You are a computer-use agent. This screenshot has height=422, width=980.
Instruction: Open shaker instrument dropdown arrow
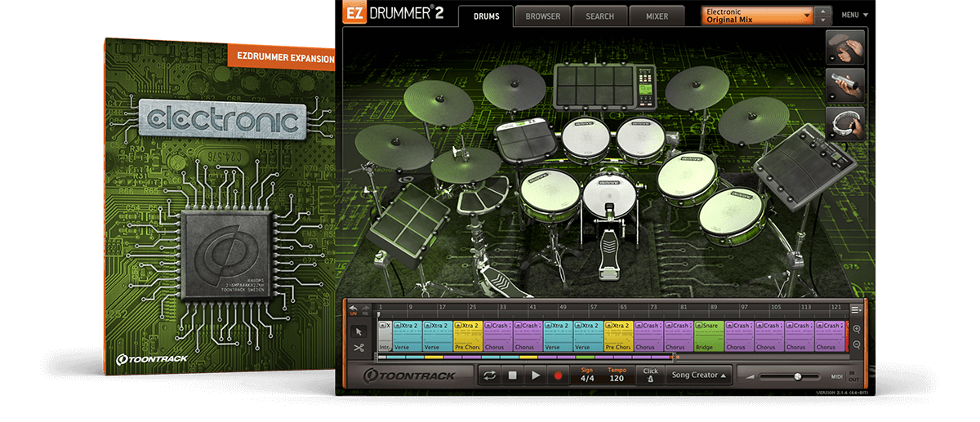[x=831, y=98]
